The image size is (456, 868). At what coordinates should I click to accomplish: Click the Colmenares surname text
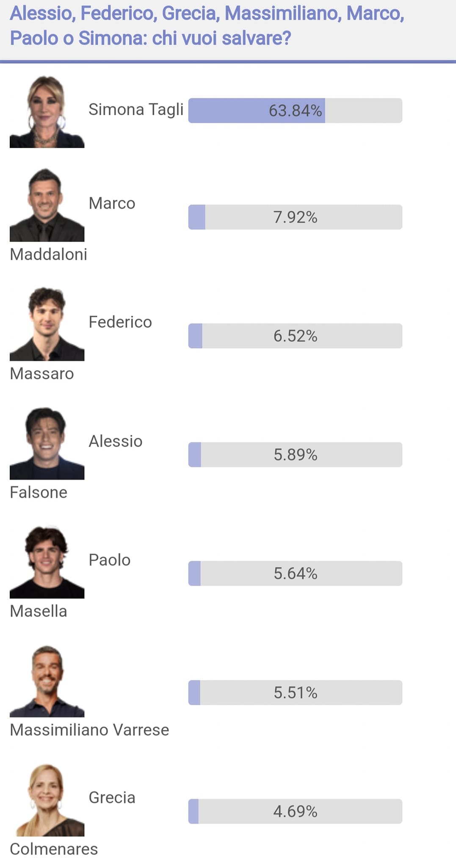tap(54, 849)
